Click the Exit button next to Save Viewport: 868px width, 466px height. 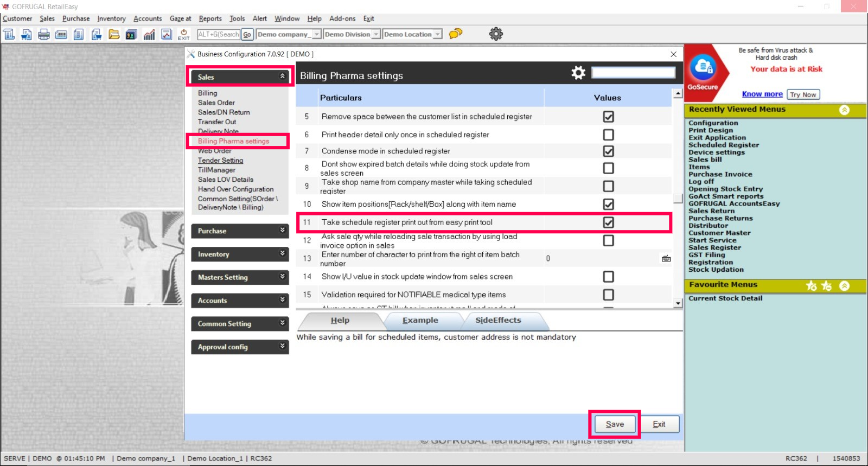tap(659, 424)
